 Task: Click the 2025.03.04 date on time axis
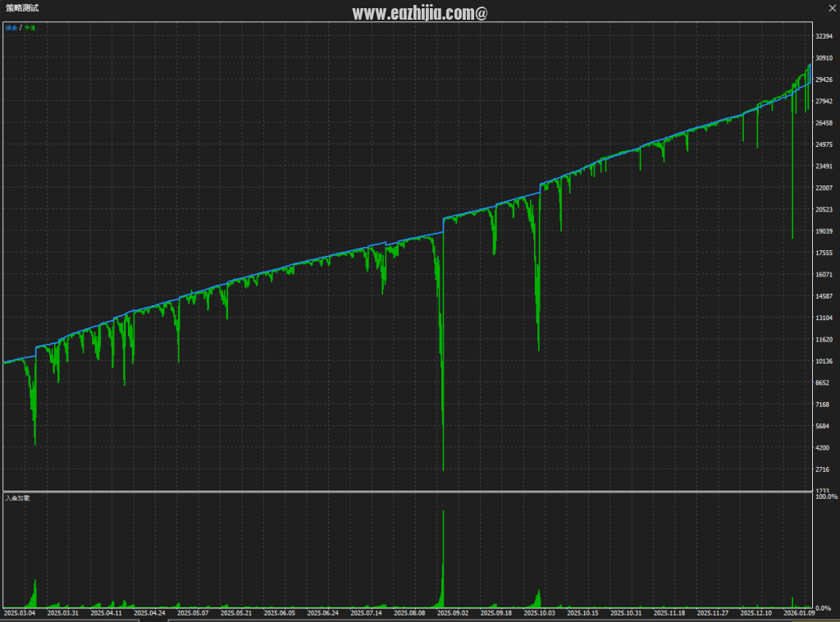coord(20,614)
